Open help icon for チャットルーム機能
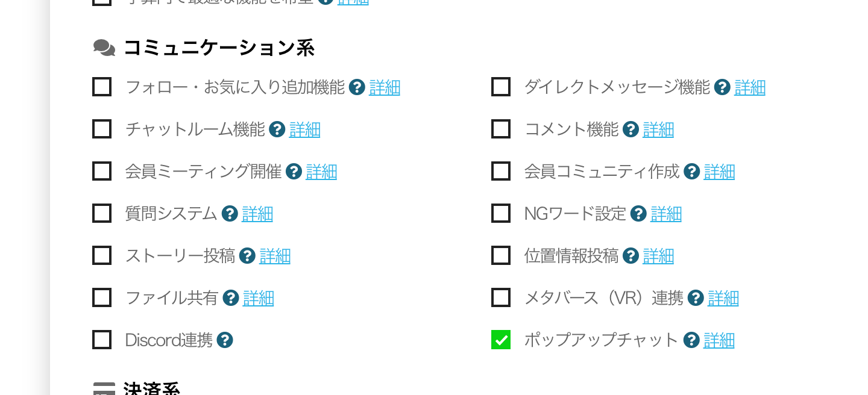This screenshot has height=395, width=868. (277, 129)
